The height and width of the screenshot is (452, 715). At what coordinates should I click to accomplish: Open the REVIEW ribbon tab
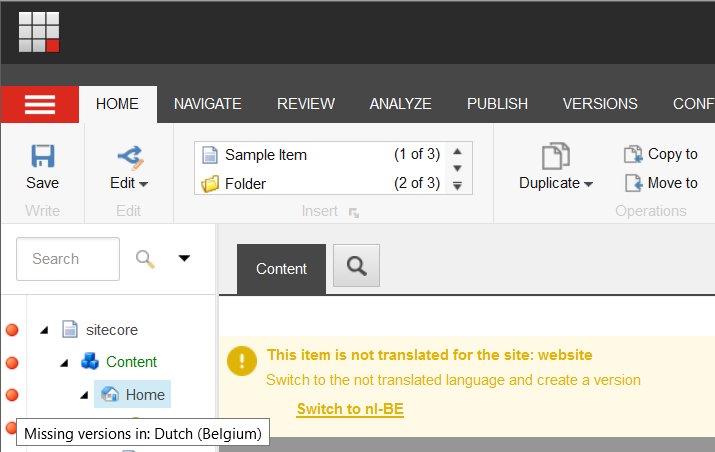[x=306, y=104]
